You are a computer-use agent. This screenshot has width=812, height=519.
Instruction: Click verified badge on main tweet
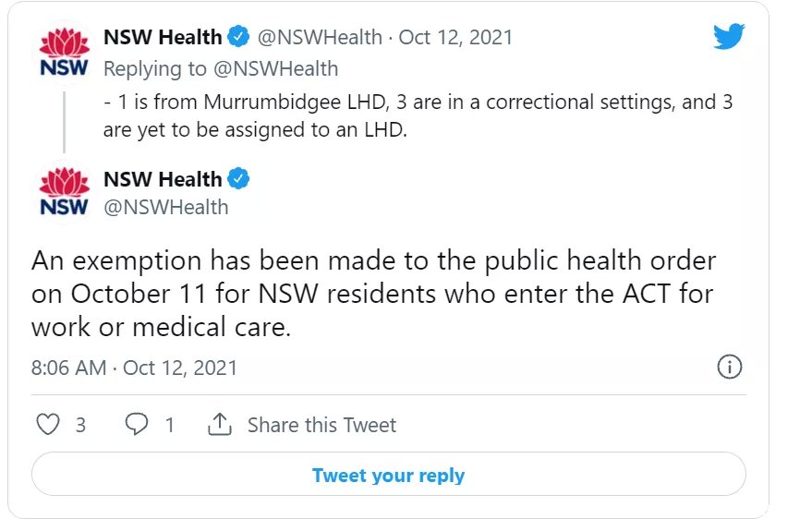pyautogui.click(x=238, y=179)
